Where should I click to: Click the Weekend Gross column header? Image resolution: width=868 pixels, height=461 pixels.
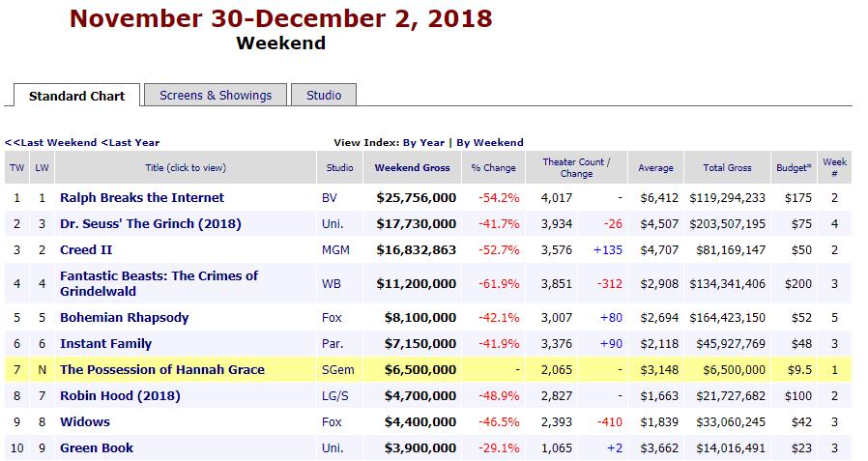click(413, 167)
